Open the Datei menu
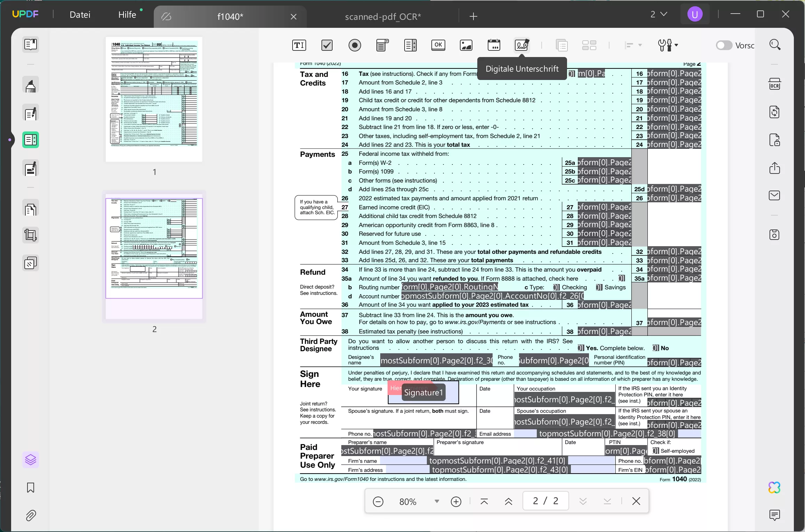The width and height of the screenshot is (805, 532). (80, 15)
